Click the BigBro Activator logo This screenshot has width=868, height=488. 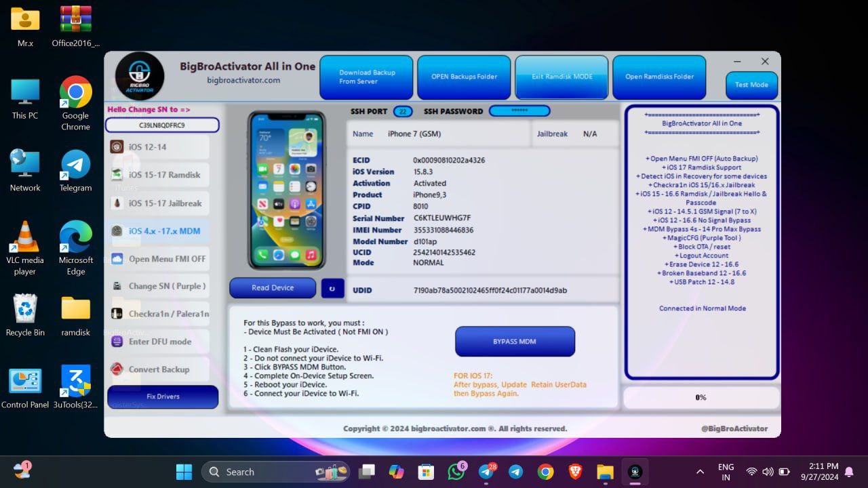point(140,77)
